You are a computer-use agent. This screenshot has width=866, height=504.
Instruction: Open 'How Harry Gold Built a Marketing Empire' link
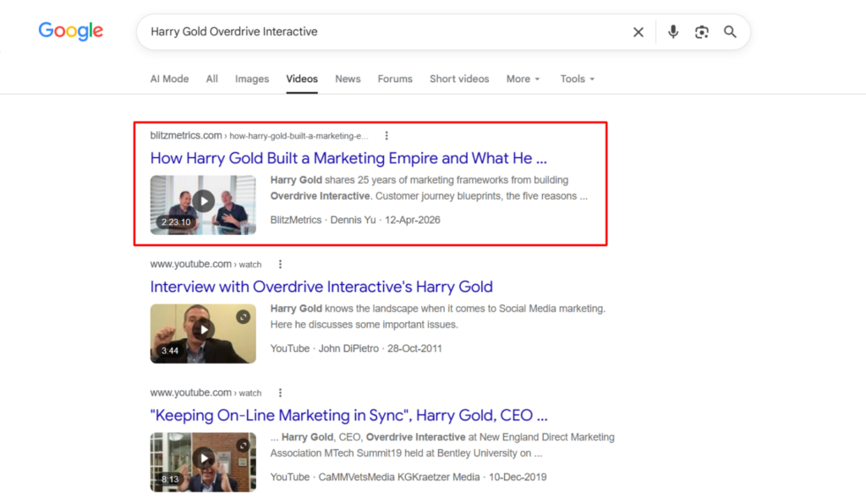348,158
